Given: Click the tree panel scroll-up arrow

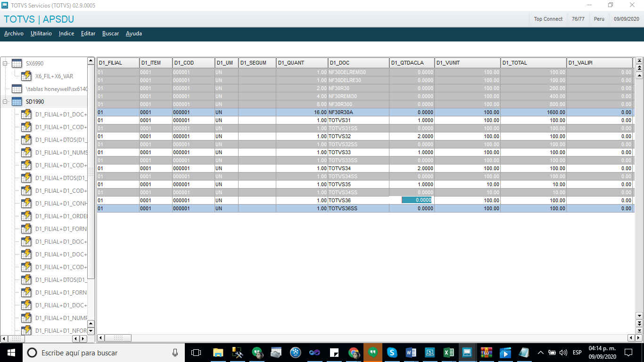Looking at the screenshot, I should point(91,61).
